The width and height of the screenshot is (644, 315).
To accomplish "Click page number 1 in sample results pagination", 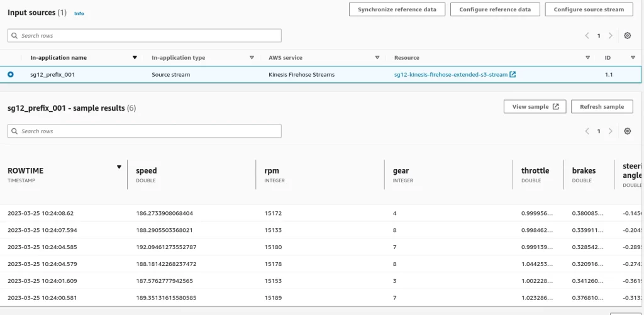I will [x=599, y=131].
